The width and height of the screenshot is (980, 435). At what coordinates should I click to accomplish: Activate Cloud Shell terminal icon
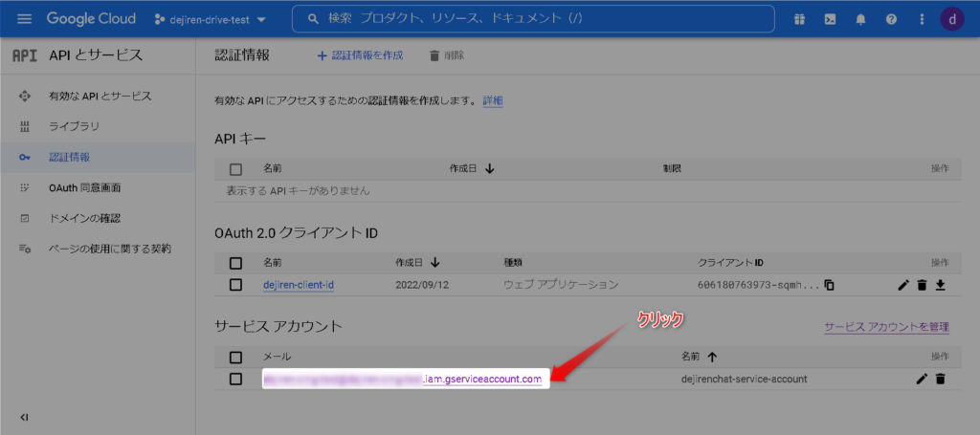[830, 19]
